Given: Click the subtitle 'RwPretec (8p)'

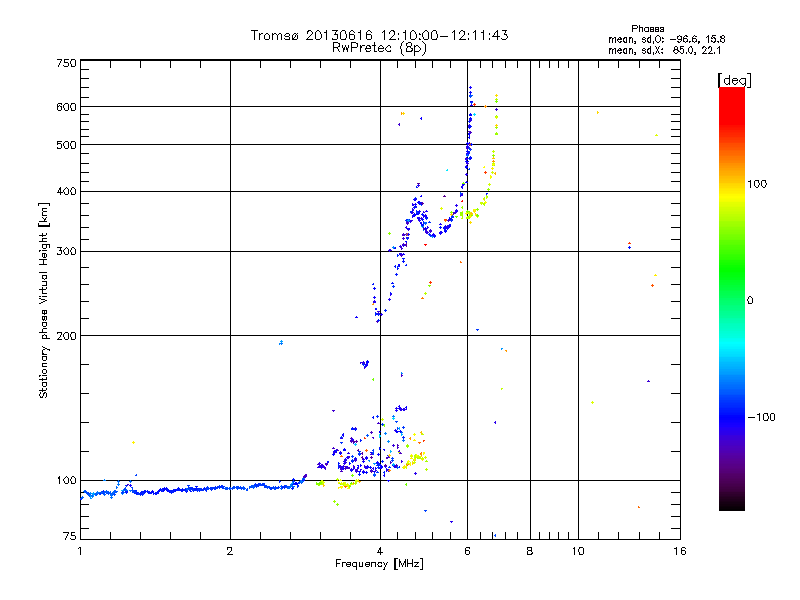Looking at the screenshot, I should point(379,48).
